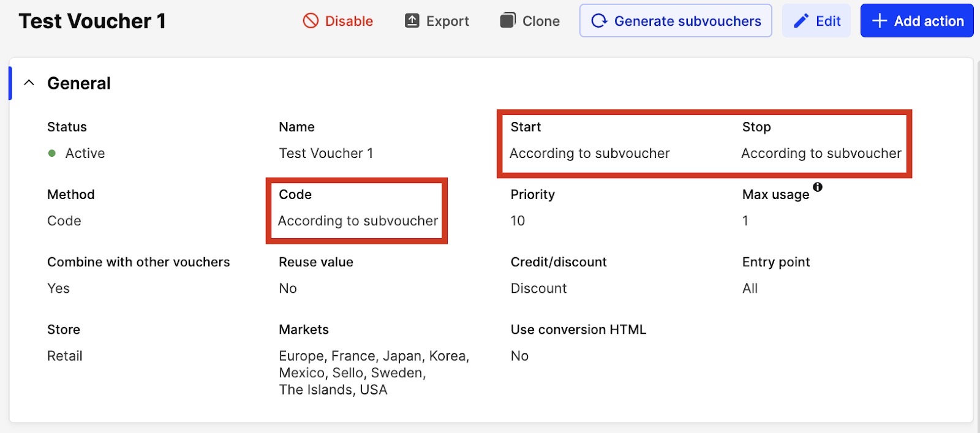Click the Code value 'According to subvoucher'

(358, 220)
